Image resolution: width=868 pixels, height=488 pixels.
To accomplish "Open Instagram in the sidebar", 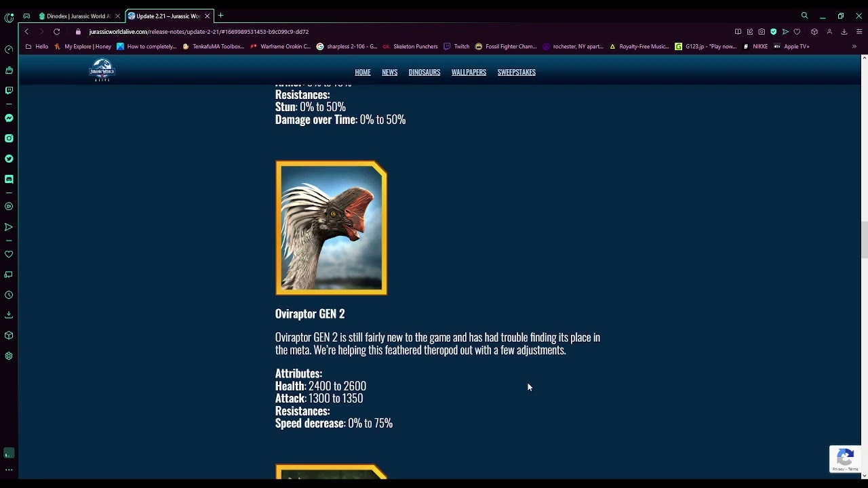I will (x=9, y=138).
